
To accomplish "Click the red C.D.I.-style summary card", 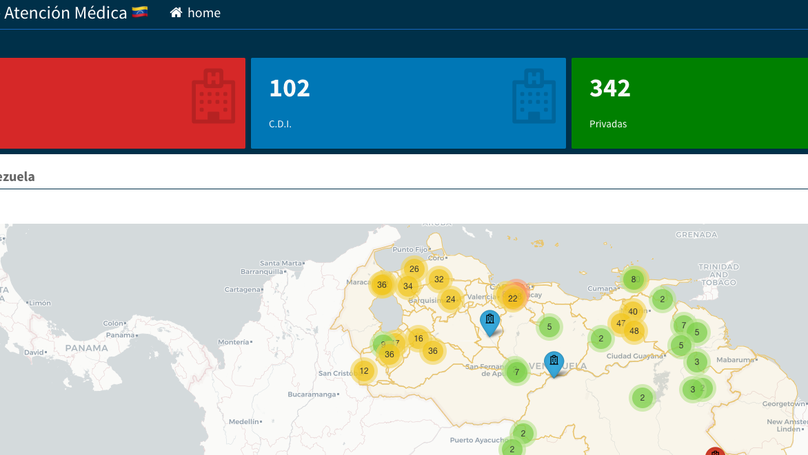I will tap(123, 103).
